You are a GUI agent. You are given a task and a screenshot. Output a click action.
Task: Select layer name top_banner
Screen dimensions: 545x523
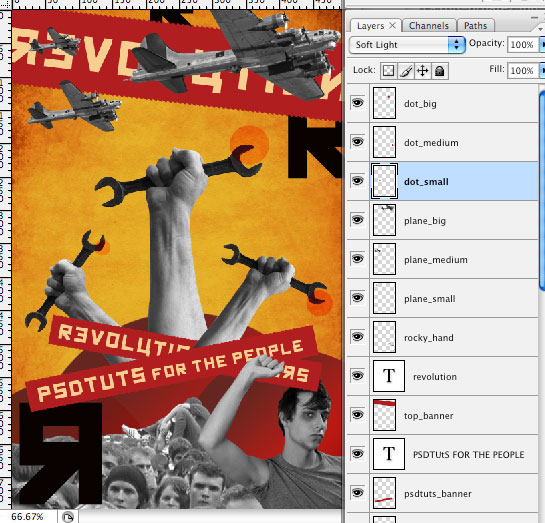pos(429,416)
